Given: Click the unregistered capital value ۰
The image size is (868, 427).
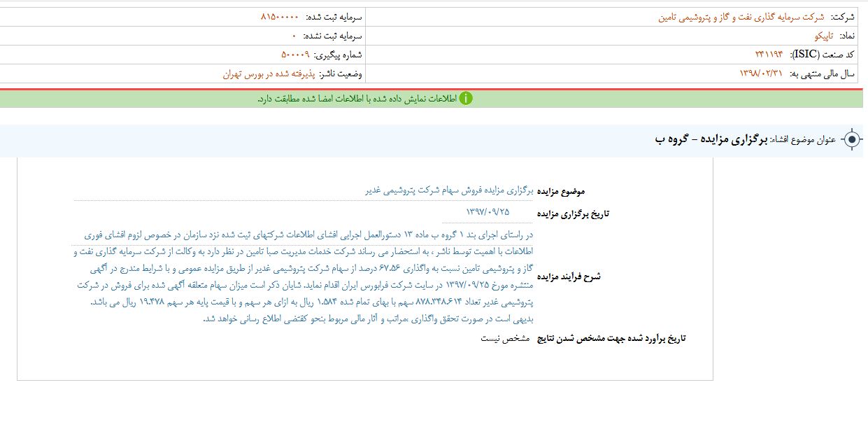Looking at the screenshot, I should (x=294, y=36).
